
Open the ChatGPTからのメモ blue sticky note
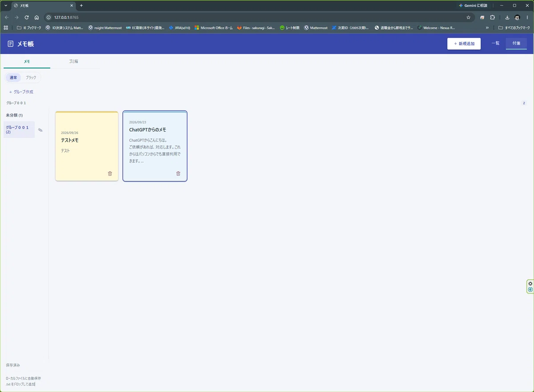[x=155, y=146]
